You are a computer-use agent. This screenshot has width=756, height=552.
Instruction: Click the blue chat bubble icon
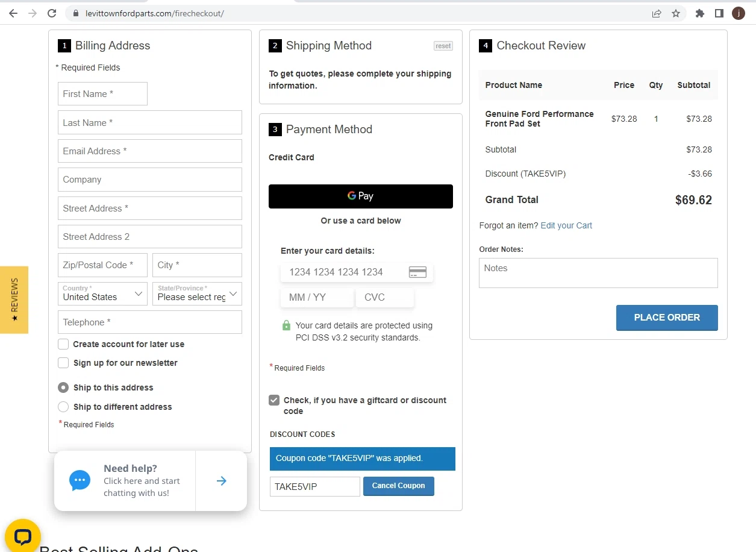click(80, 481)
